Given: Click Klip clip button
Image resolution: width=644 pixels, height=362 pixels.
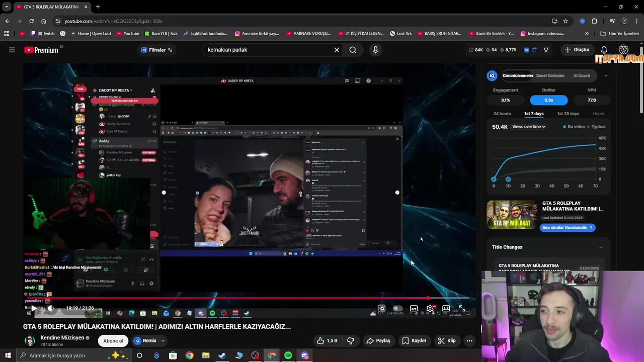Looking at the screenshot, I should click(x=447, y=340).
